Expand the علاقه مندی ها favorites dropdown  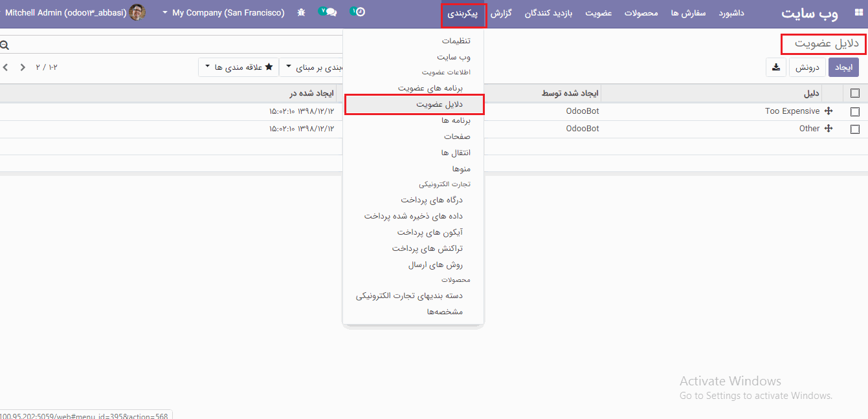[x=238, y=67]
